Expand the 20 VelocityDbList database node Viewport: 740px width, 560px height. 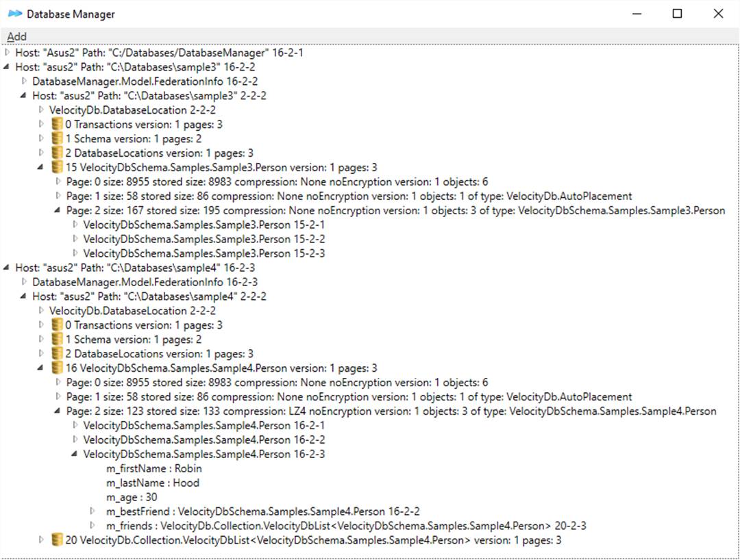coord(41,539)
